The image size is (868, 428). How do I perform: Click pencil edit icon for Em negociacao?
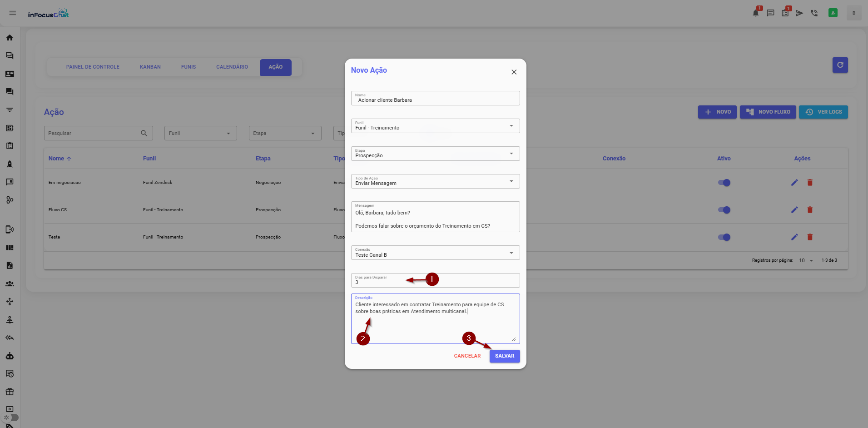pos(794,183)
